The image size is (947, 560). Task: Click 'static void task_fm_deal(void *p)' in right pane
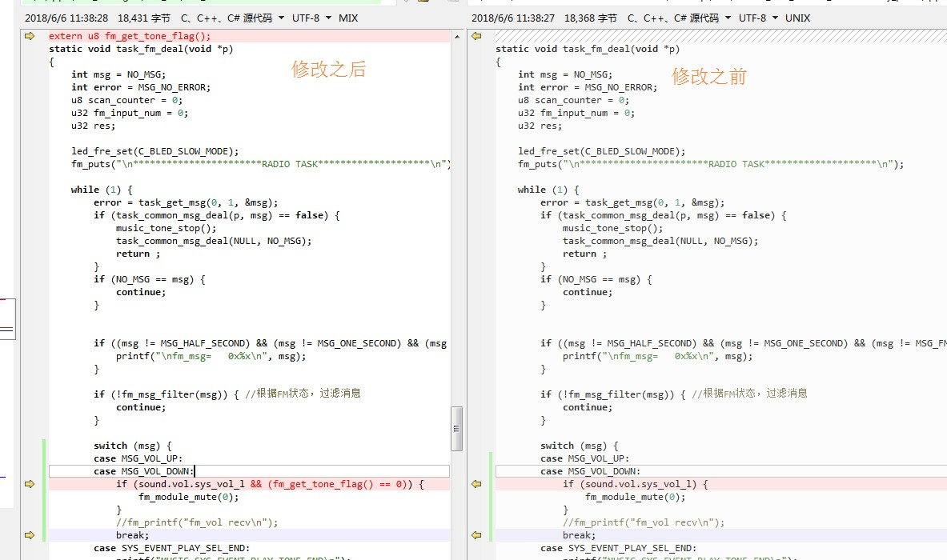coord(588,49)
